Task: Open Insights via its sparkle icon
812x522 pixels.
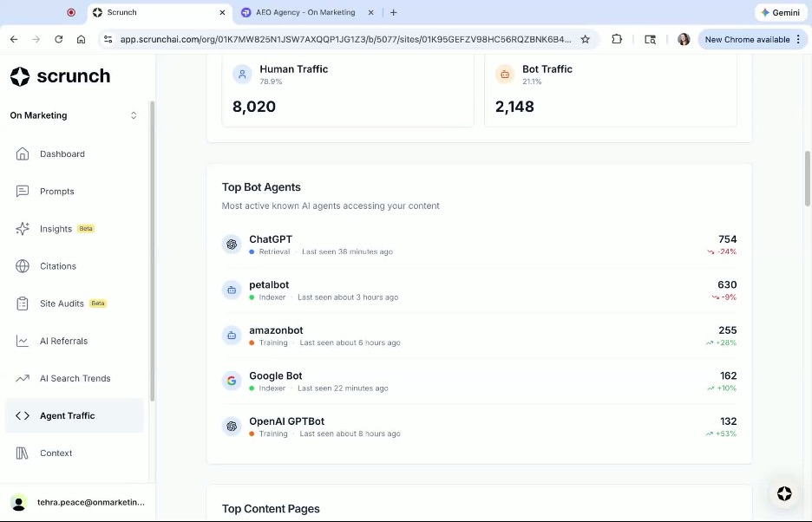Action: tap(23, 228)
